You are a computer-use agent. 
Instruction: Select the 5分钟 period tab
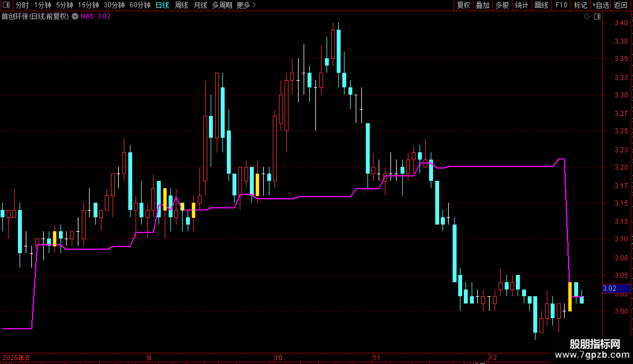coord(64,5)
